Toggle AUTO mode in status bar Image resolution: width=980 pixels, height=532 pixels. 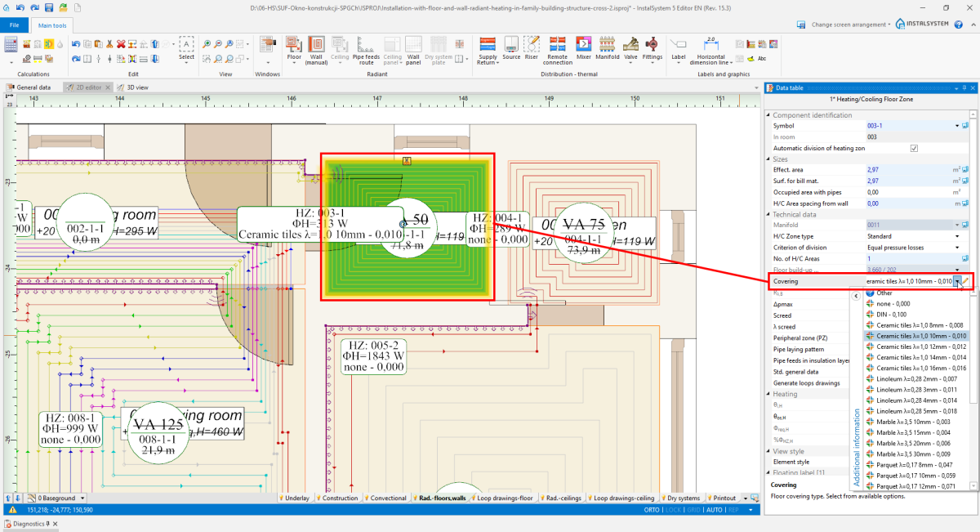(714, 509)
